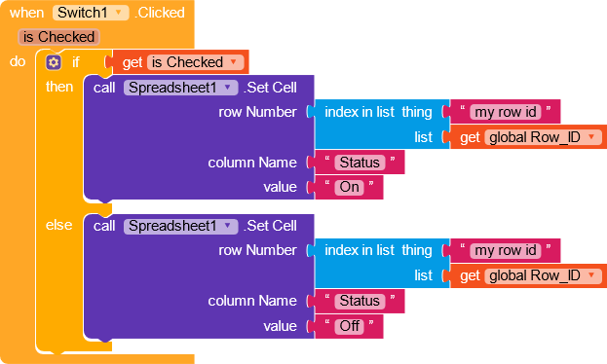The height and width of the screenshot is (364, 607).
Task: Select the 'when Switch1.Clicked' event block header
Action: (96, 13)
